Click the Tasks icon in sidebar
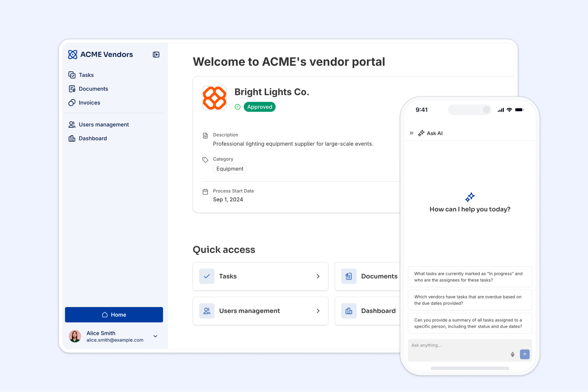 click(x=72, y=75)
